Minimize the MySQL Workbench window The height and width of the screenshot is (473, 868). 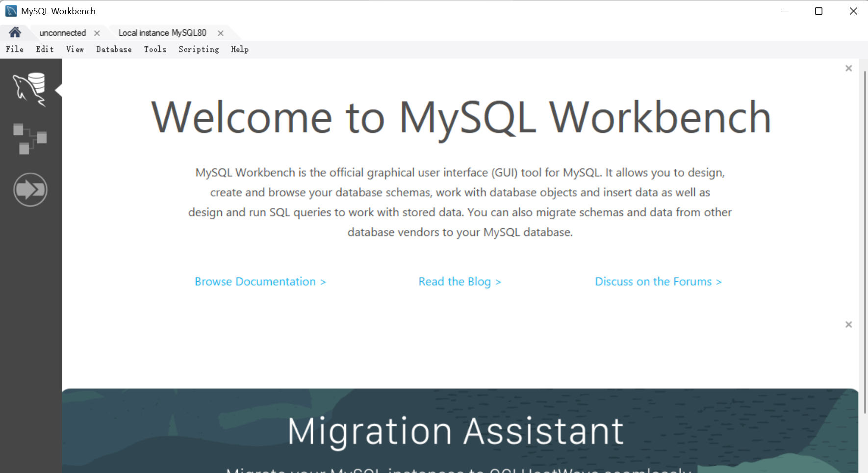[785, 11]
